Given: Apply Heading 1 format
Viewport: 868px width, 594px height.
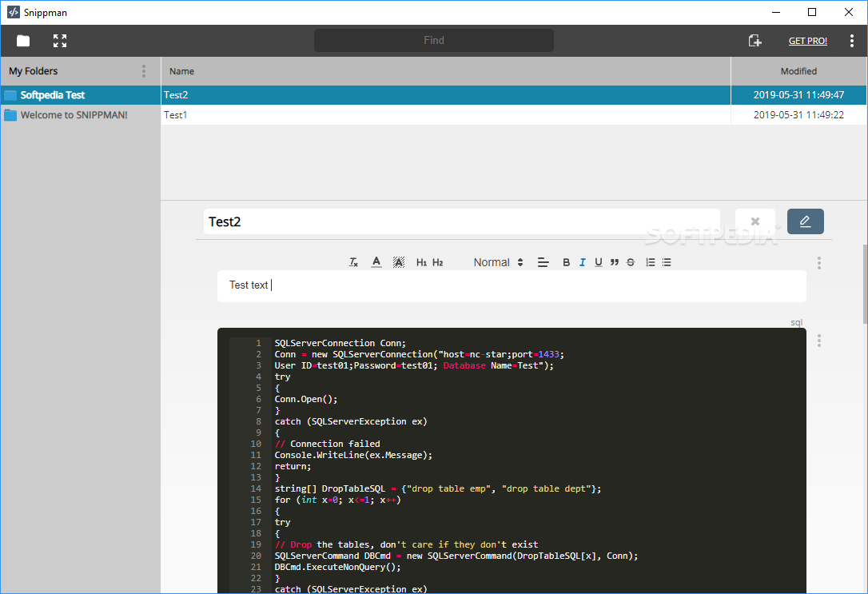Looking at the screenshot, I should (421, 262).
